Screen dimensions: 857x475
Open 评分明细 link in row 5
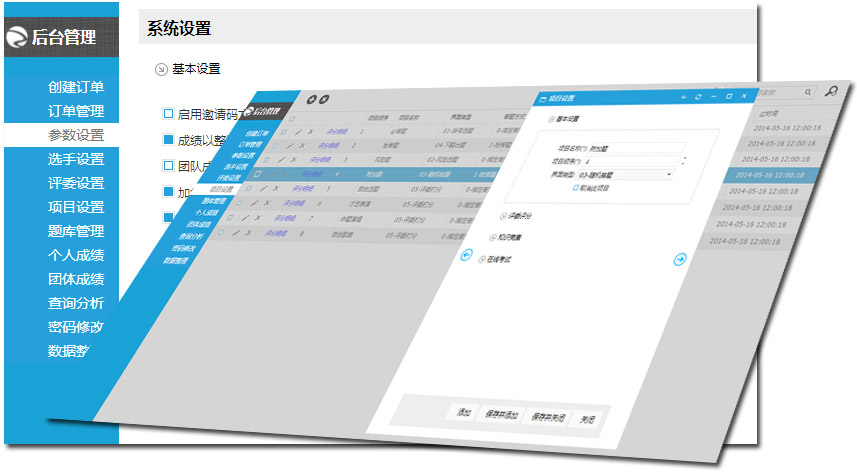(x=302, y=189)
